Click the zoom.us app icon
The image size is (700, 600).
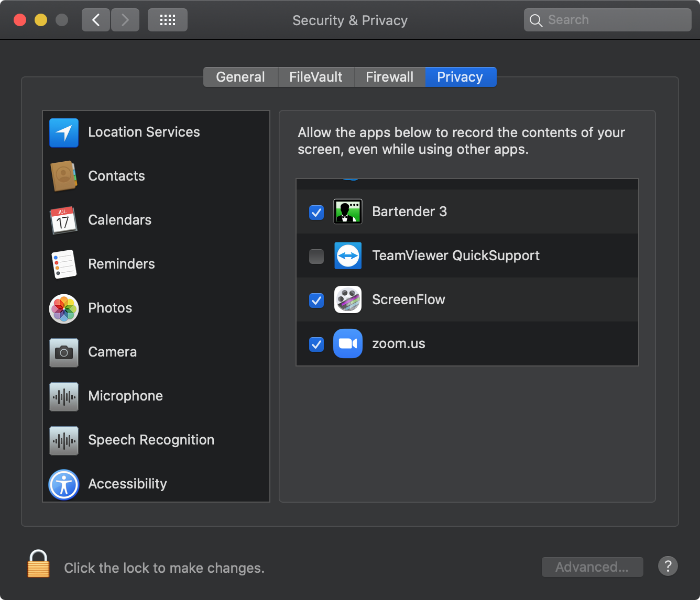[x=348, y=343]
